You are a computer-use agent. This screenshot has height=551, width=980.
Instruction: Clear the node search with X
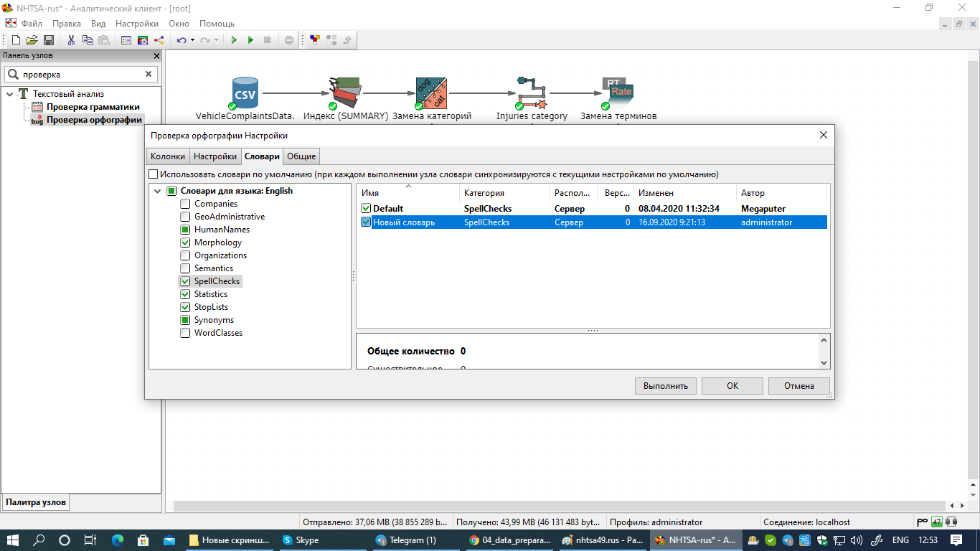pos(149,74)
